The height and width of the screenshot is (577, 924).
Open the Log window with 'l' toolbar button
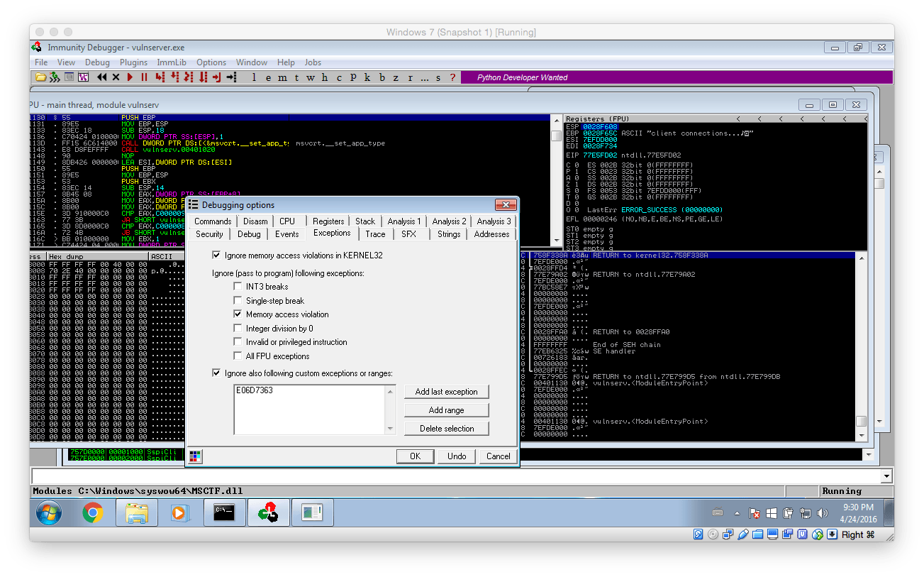[254, 77]
